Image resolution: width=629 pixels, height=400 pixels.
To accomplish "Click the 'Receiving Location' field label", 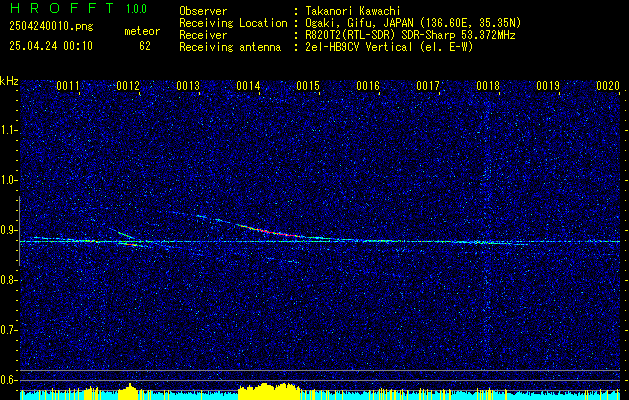I will [233, 23].
